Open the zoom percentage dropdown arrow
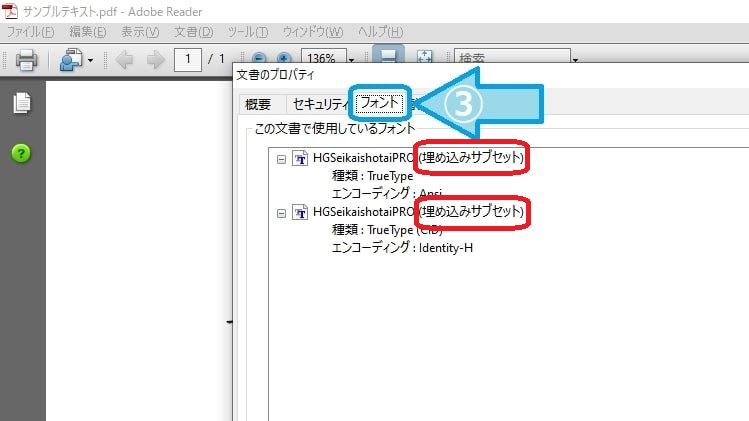Screen dimensions: 749x421 [351, 59]
